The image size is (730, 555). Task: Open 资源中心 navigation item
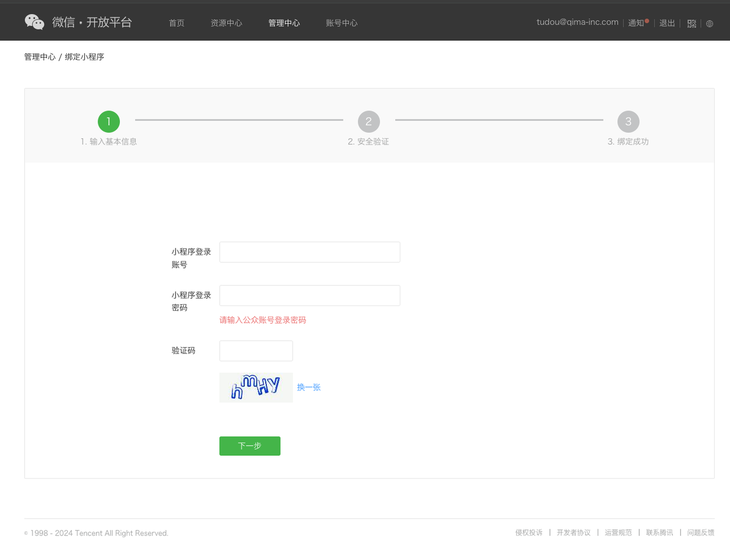(x=226, y=23)
